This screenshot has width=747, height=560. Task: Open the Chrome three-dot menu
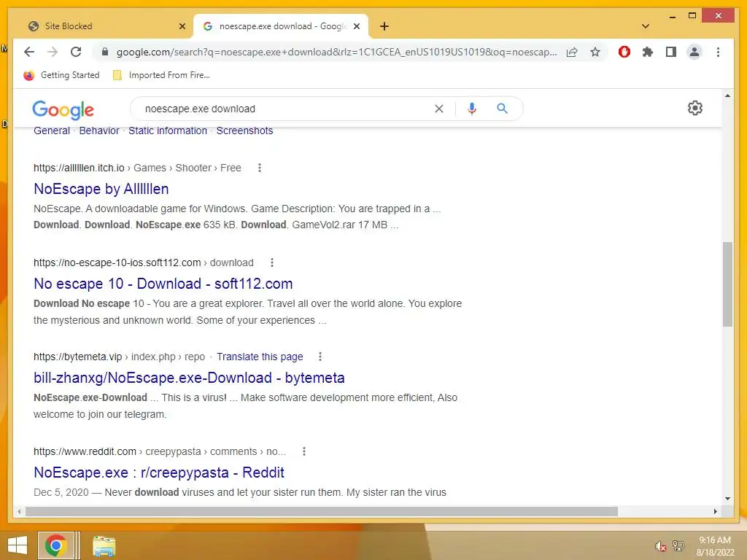coord(718,52)
